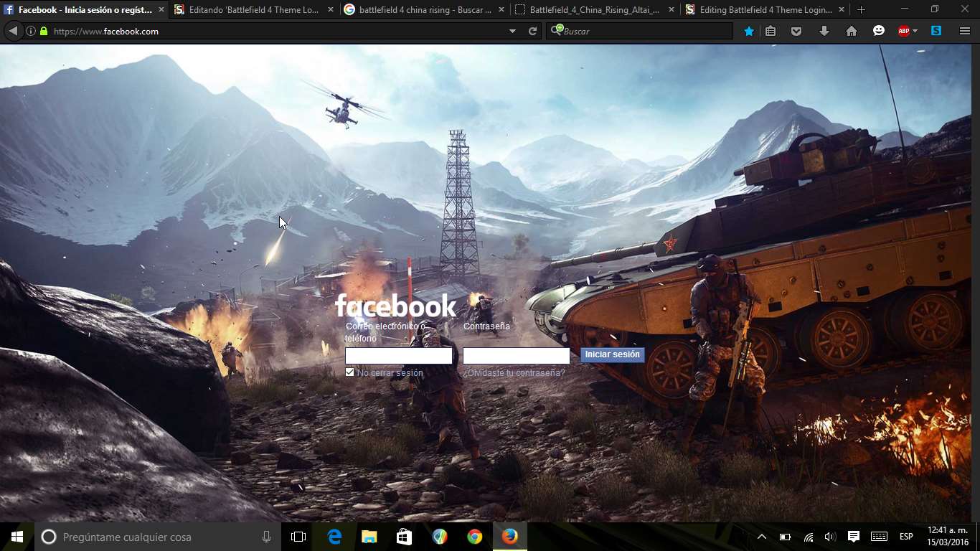The width and height of the screenshot is (980, 551).
Task: Open the Wi-Fi network icon
Action: [809, 537]
